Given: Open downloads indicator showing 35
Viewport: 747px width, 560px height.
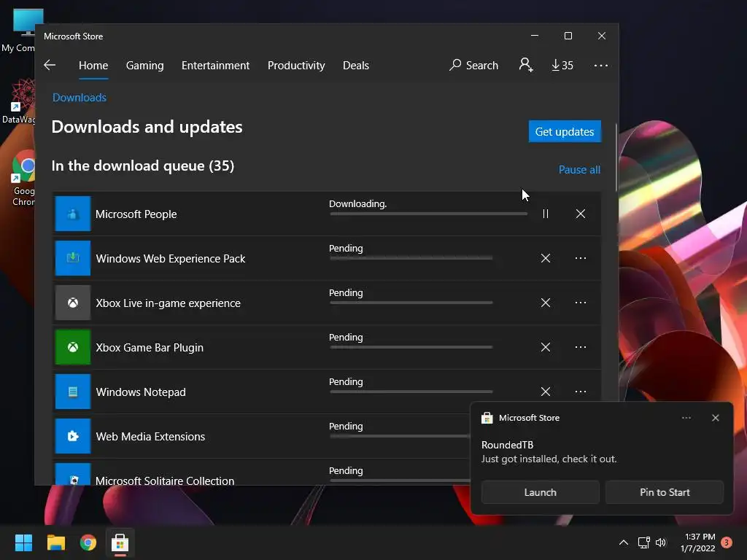Looking at the screenshot, I should tap(562, 65).
